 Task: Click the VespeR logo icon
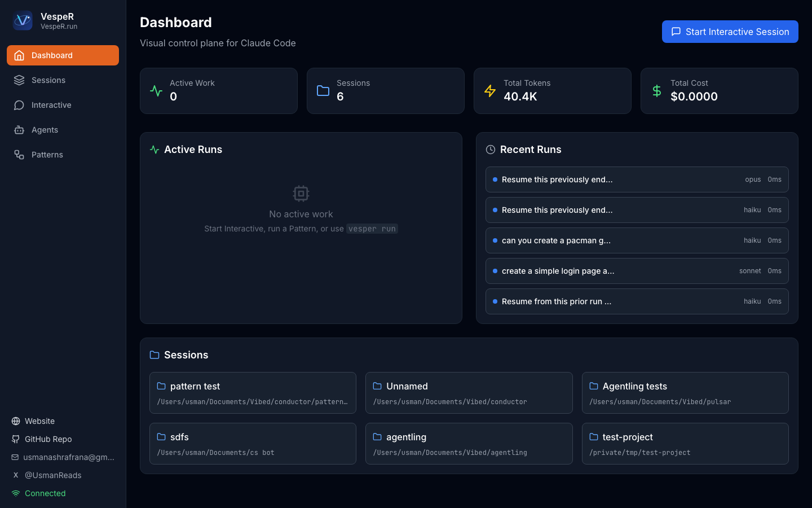[x=22, y=21]
